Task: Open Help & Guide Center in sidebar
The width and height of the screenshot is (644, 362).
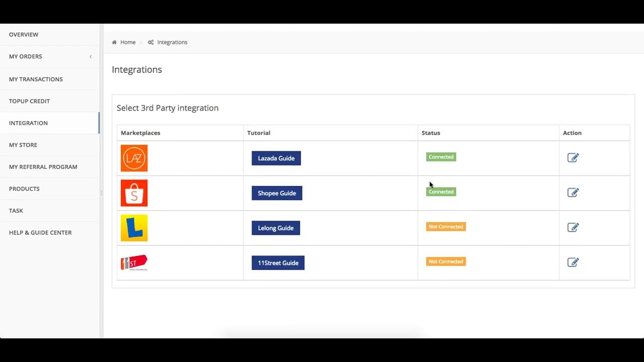Action: click(50, 232)
